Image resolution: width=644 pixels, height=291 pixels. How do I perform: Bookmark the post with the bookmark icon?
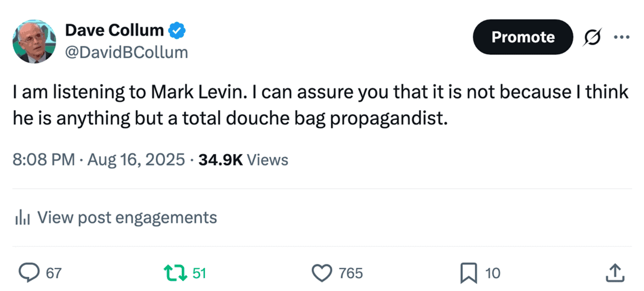coord(468,273)
